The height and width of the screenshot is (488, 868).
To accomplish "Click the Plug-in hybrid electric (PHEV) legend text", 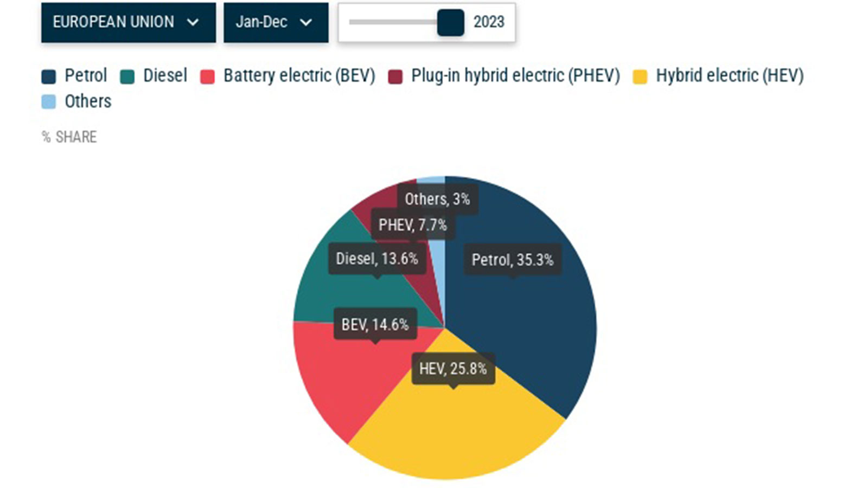I will point(516,76).
